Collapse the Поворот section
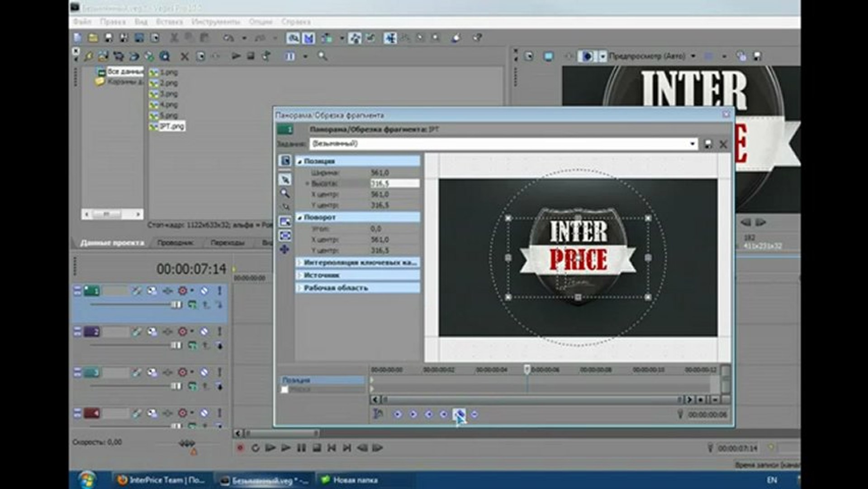This screenshot has height=489, width=868. [299, 217]
